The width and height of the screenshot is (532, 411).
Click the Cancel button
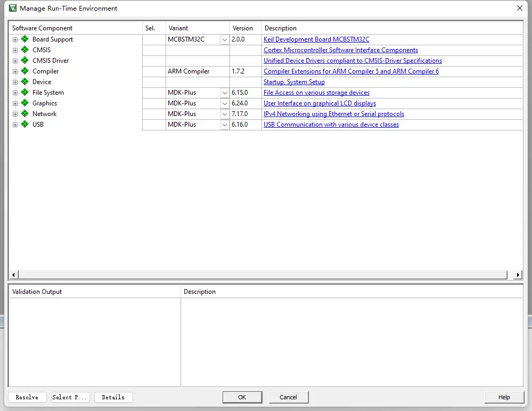289,397
